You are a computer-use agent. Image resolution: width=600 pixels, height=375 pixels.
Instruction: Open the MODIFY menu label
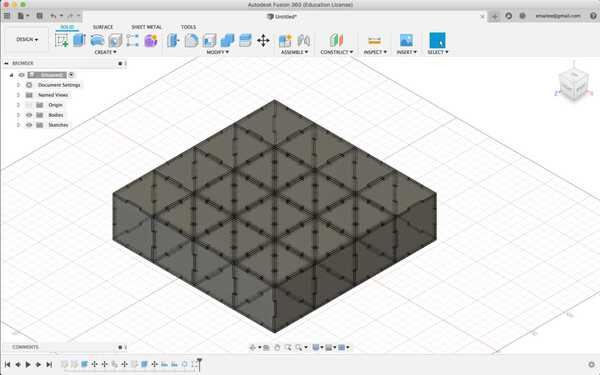pyautogui.click(x=218, y=52)
